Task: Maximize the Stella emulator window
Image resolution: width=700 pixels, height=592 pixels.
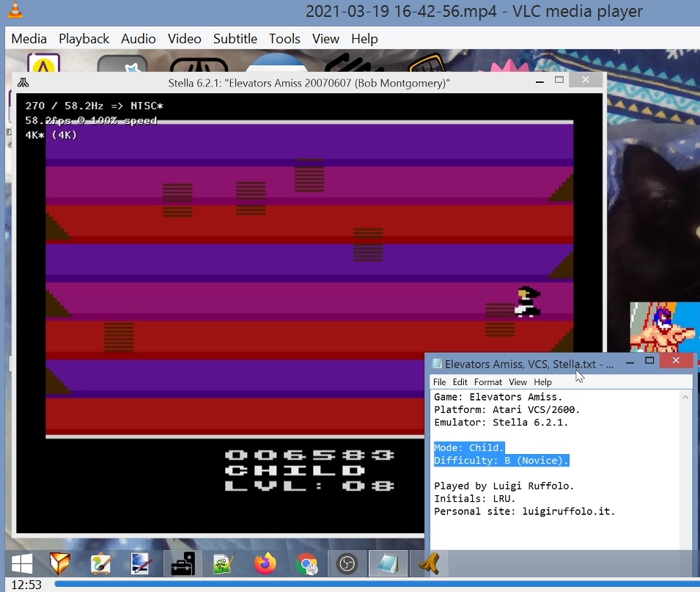Action: coord(559,80)
